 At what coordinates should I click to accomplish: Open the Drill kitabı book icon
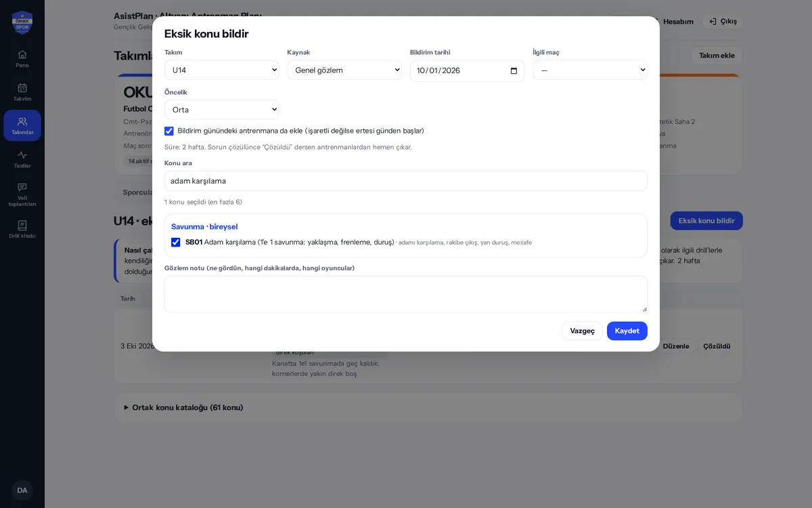pyautogui.click(x=22, y=225)
